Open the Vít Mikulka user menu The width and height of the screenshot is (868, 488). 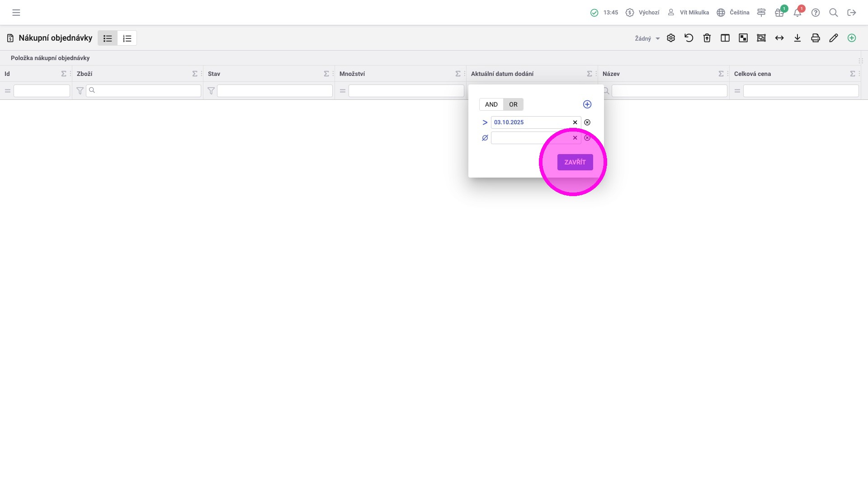click(689, 13)
